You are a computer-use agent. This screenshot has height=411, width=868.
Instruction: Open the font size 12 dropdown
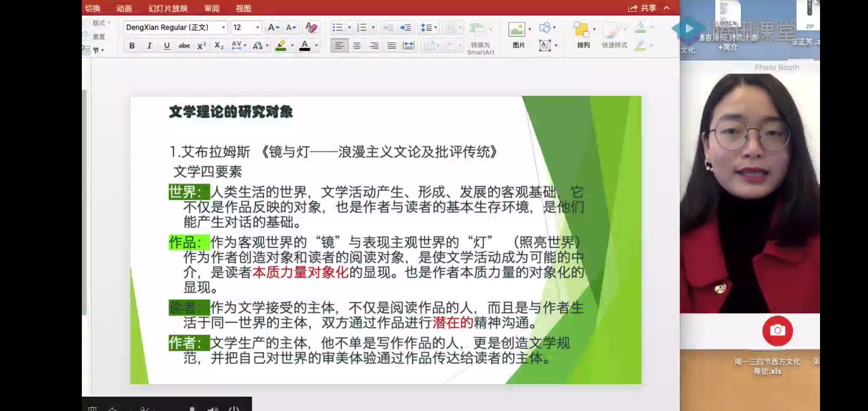[x=257, y=27]
